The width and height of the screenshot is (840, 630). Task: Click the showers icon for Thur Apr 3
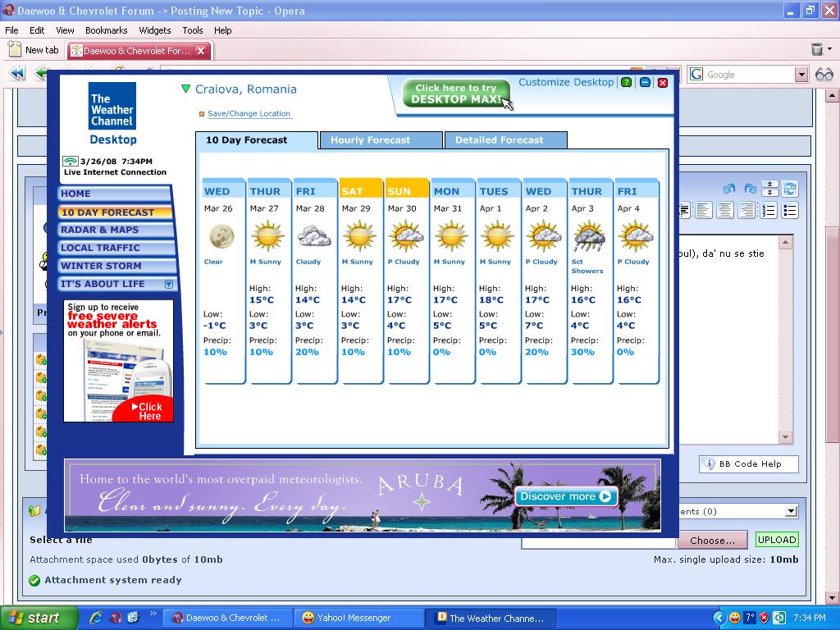590,235
